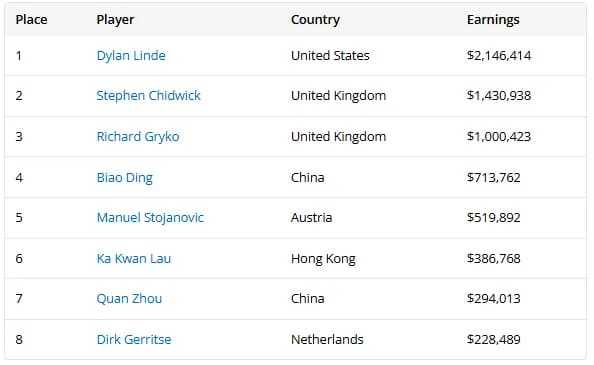Click the United States country cell
Screen dimensions: 594x365
[330, 56]
